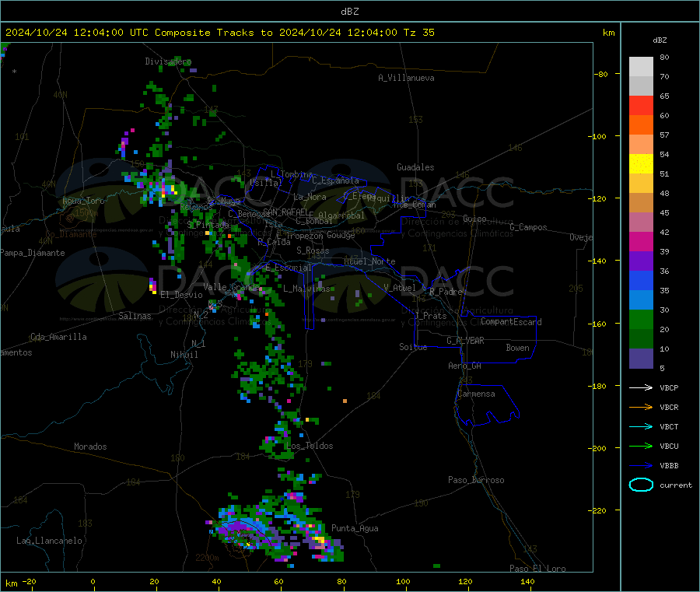Click the 'Carmensa' map label
The height and width of the screenshot is (592, 700).
(x=476, y=394)
